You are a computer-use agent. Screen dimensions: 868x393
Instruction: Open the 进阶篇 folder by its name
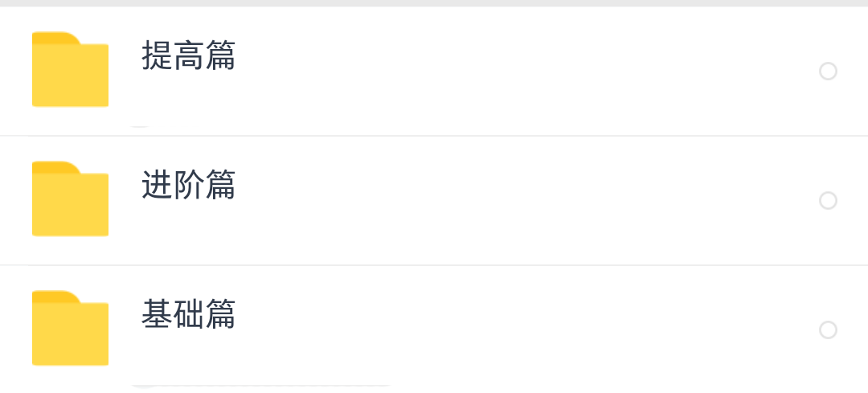pyautogui.click(x=188, y=186)
